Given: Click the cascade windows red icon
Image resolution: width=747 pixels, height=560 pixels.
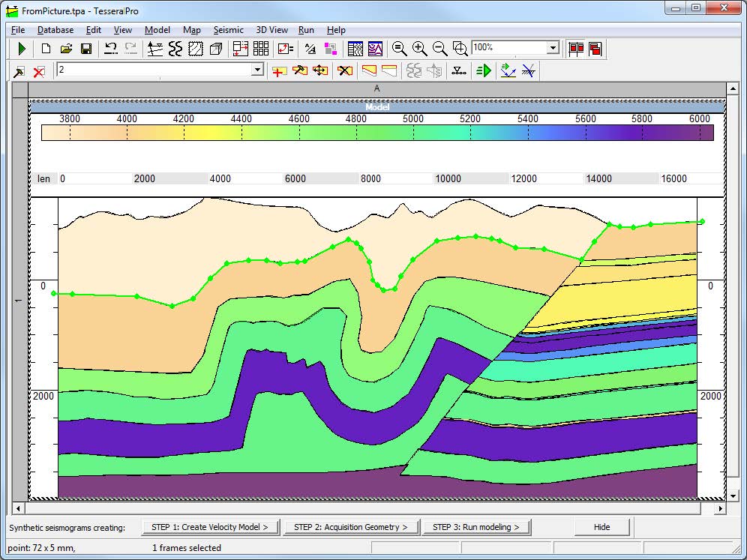Looking at the screenshot, I should tap(595, 49).
